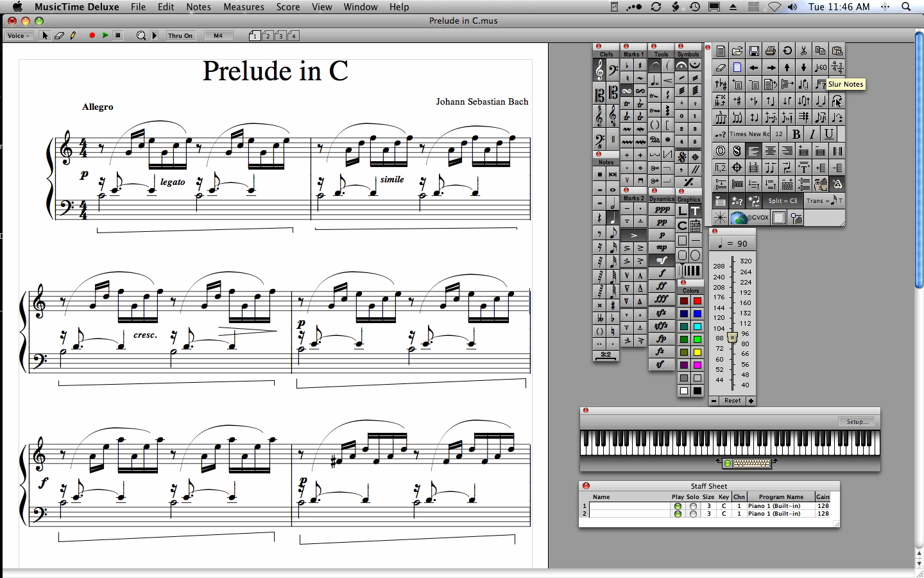Toggle green light under piano keyboard

coord(727,463)
